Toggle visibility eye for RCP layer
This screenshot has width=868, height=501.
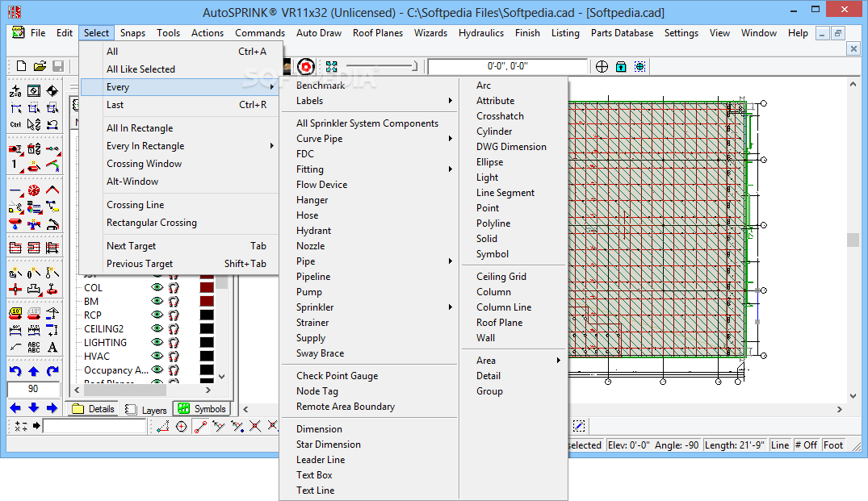[x=157, y=315]
